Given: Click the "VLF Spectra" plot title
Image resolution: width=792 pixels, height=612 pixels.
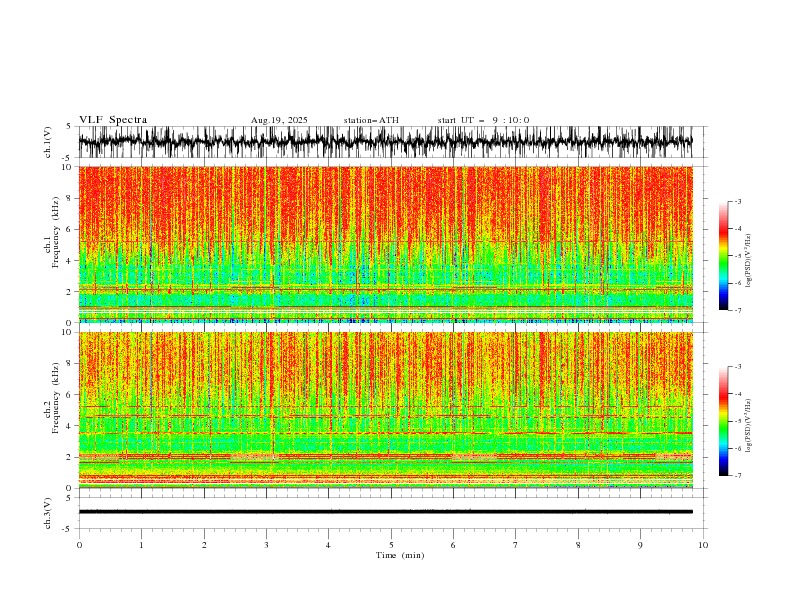Looking at the screenshot, I should (113, 120).
